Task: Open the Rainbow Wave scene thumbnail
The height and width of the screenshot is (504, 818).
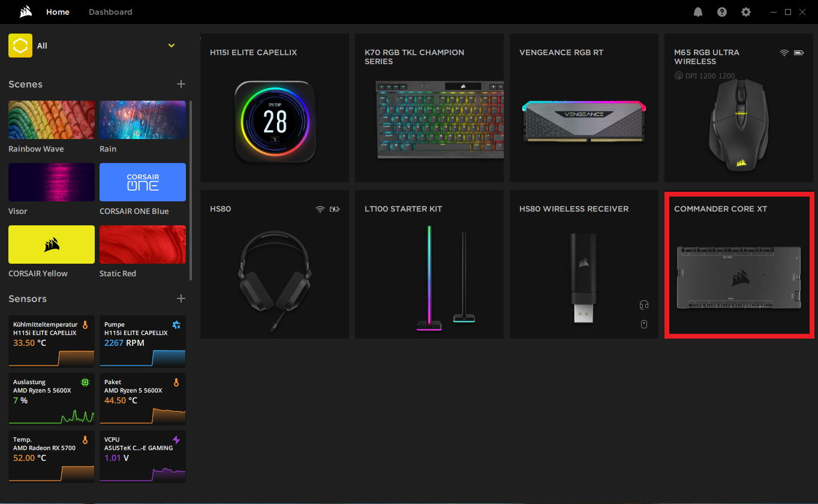Action: (x=51, y=119)
